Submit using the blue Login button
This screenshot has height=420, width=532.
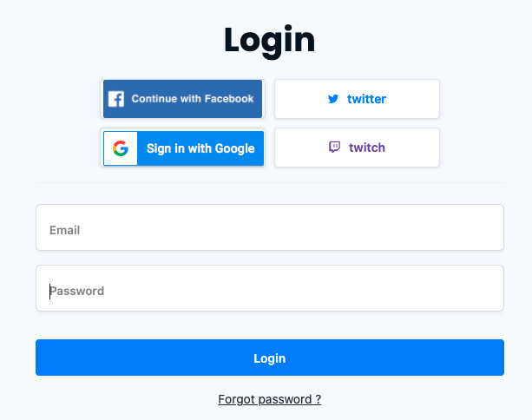coord(269,358)
